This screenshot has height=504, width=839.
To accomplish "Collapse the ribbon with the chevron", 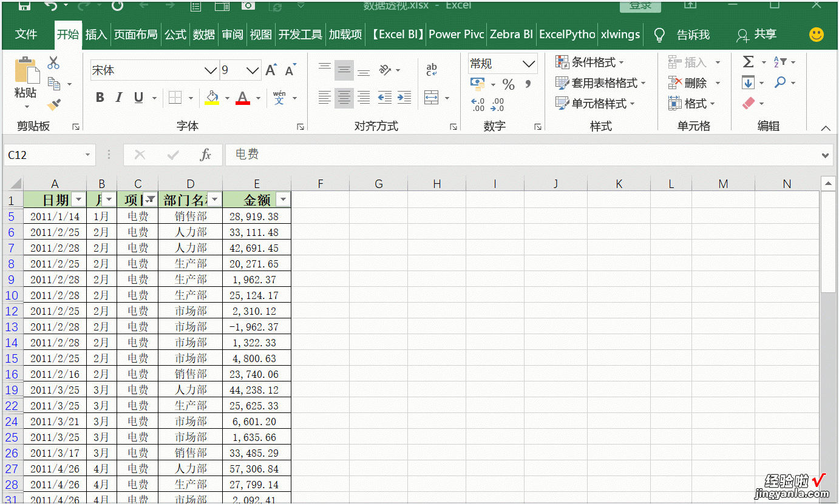I will [x=825, y=128].
